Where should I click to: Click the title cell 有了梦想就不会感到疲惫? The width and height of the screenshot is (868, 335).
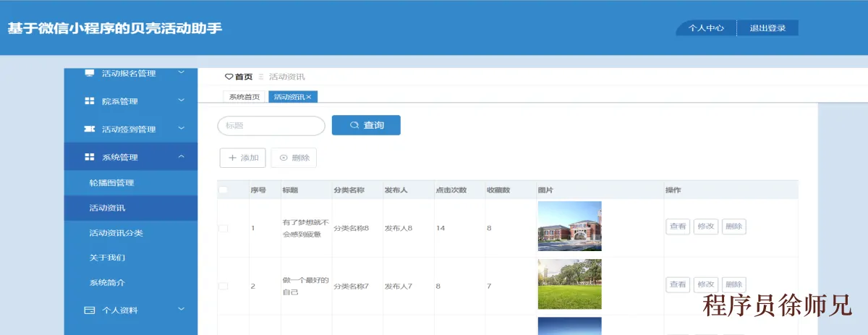click(306, 229)
